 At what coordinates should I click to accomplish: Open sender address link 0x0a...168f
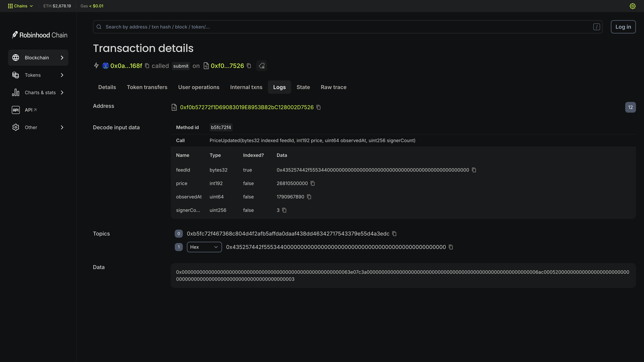coord(126,66)
